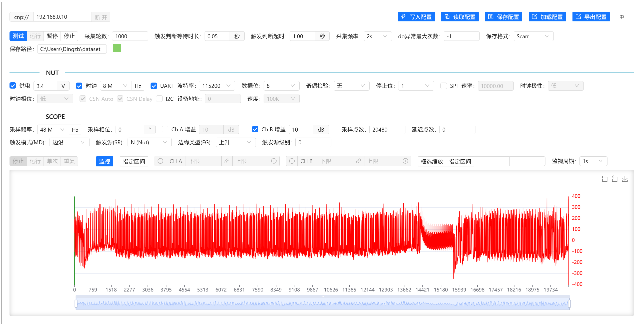The width and height of the screenshot is (644, 326).
Task: Click CH A minus circle icon
Action: click(x=160, y=161)
